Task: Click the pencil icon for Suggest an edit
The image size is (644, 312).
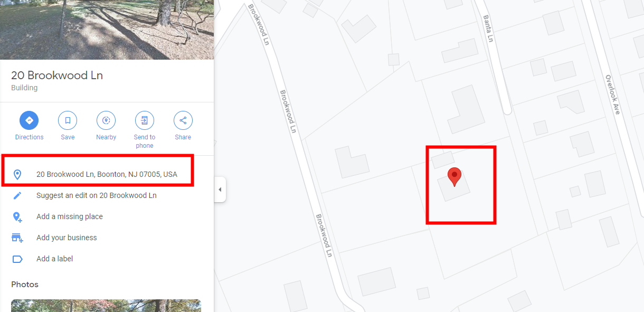Action: pos(17,195)
